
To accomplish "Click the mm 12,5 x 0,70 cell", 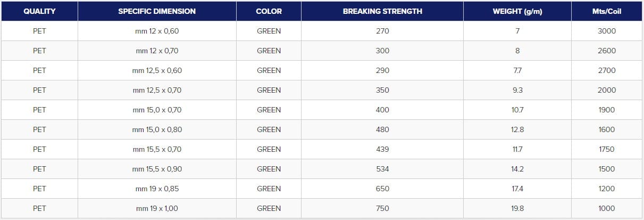I will coord(157,90).
